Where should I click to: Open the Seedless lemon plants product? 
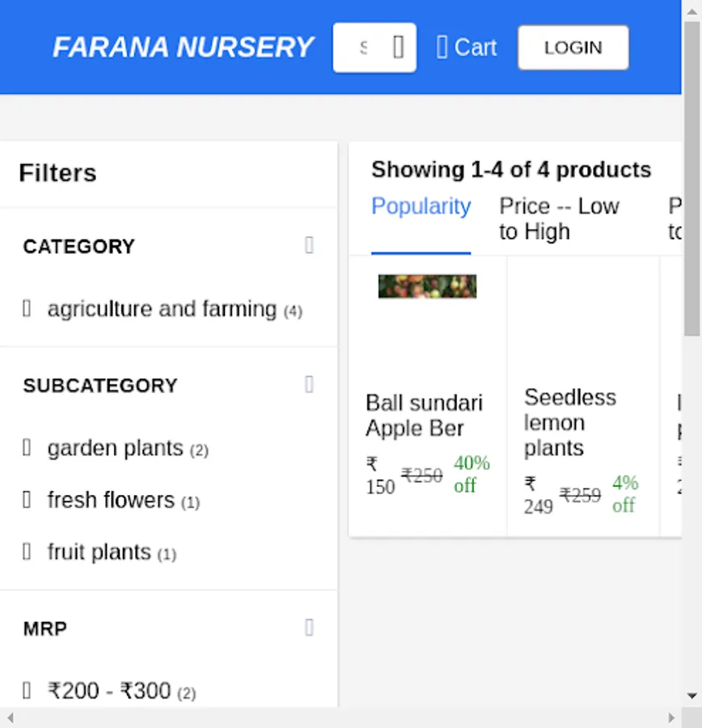click(x=569, y=422)
